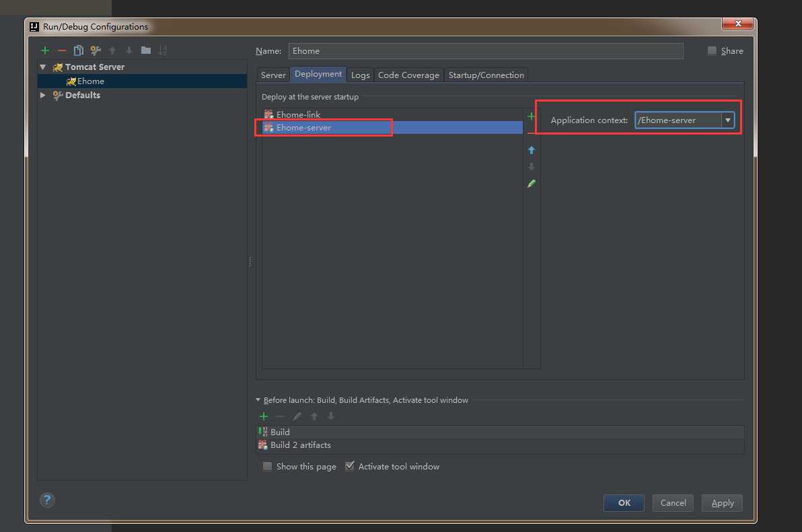
Task: Click the Apply button
Action: (722, 503)
